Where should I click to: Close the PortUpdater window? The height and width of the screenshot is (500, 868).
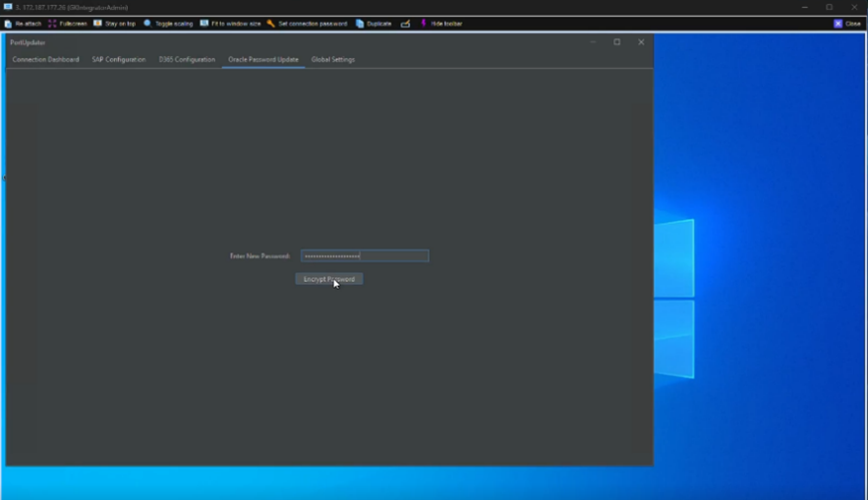(641, 42)
